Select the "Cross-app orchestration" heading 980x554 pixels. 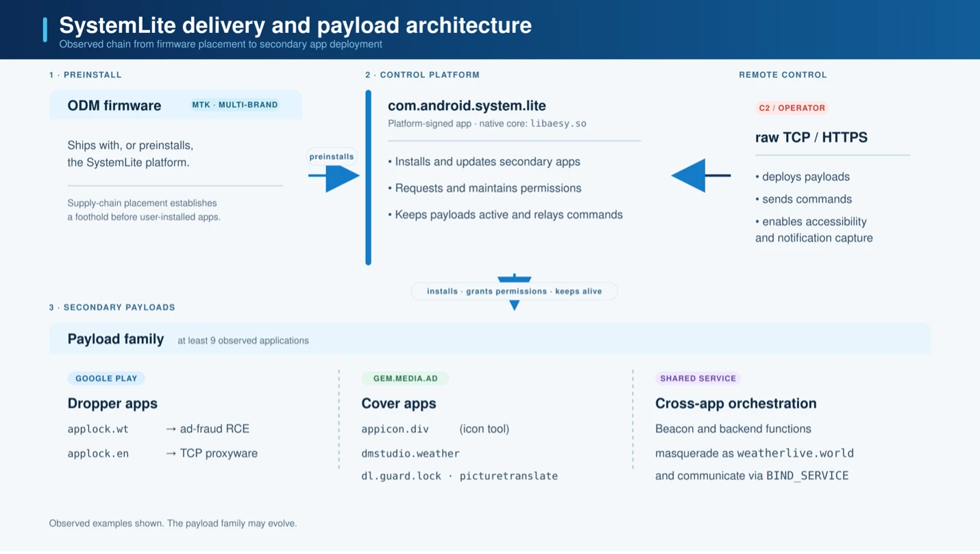click(736, 403)
